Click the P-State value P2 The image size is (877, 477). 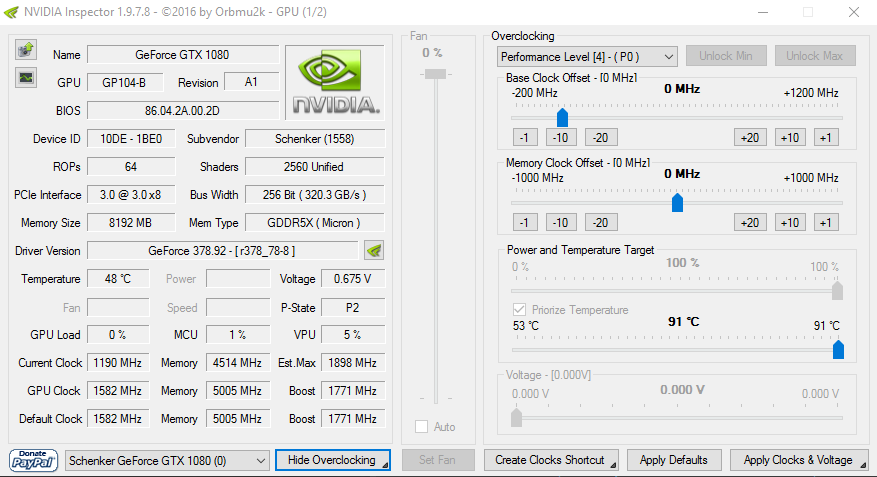pos(352,308)
